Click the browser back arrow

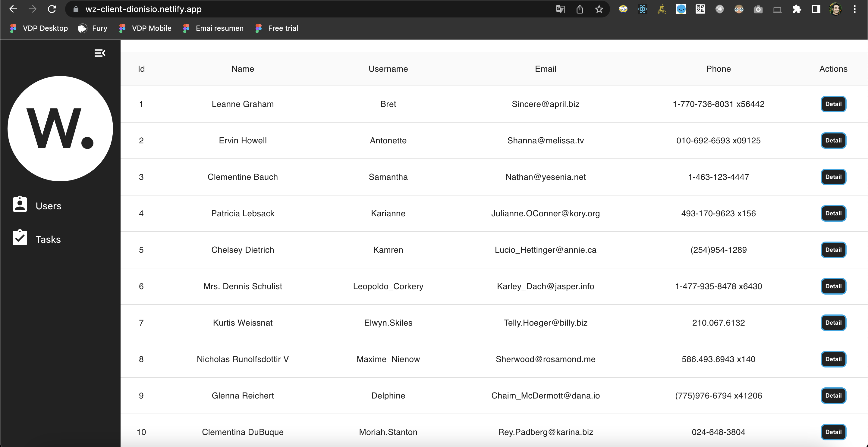tap(13, 9)
